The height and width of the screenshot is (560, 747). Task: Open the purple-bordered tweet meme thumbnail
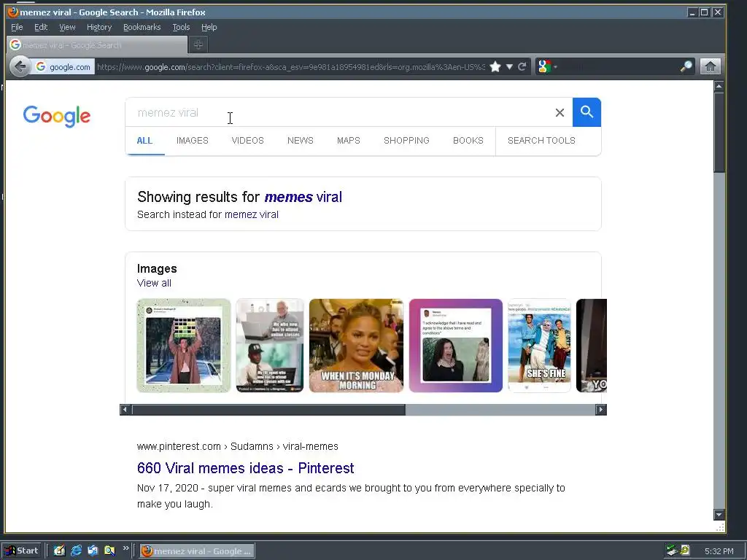pos(455,346)
